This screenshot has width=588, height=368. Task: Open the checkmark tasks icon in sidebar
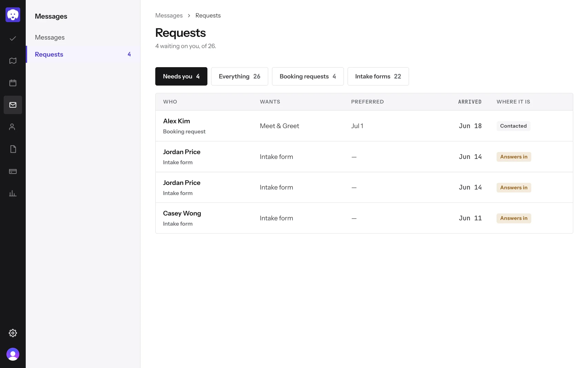(13, 38)
